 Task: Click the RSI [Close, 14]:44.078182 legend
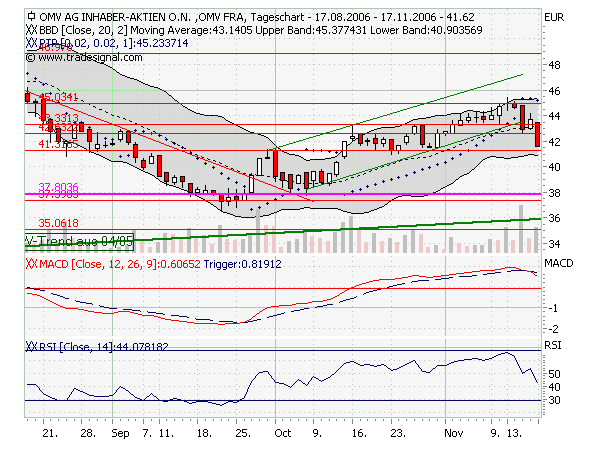click(104, 347)
